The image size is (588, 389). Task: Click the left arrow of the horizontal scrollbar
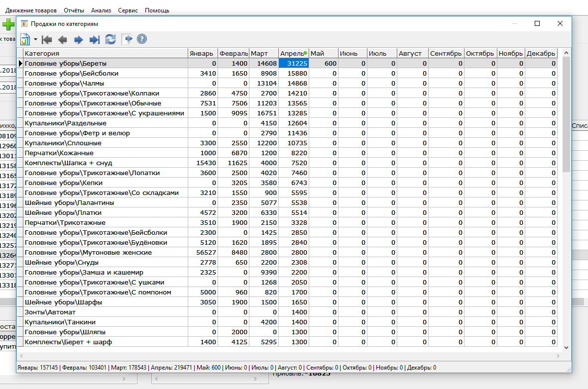tap(21, 356)
